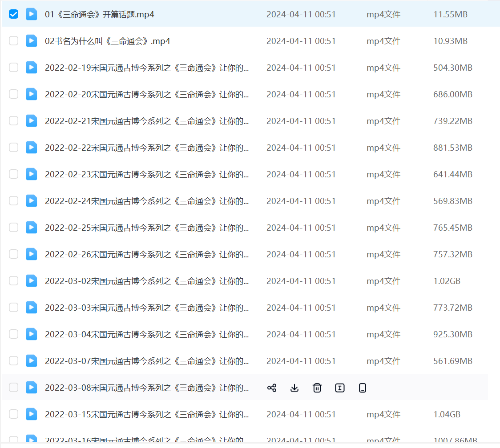Click the download icon on the 2022-03-08 row

[294, 388]
